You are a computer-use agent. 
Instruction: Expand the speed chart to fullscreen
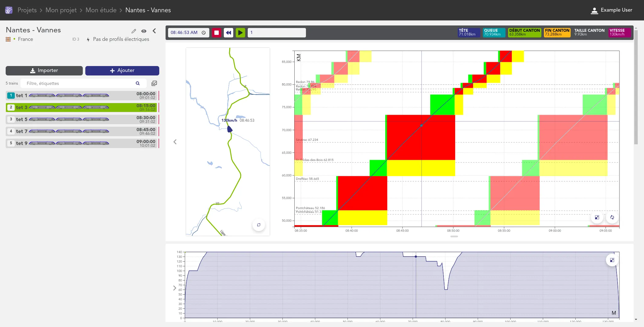pos(612,260)
